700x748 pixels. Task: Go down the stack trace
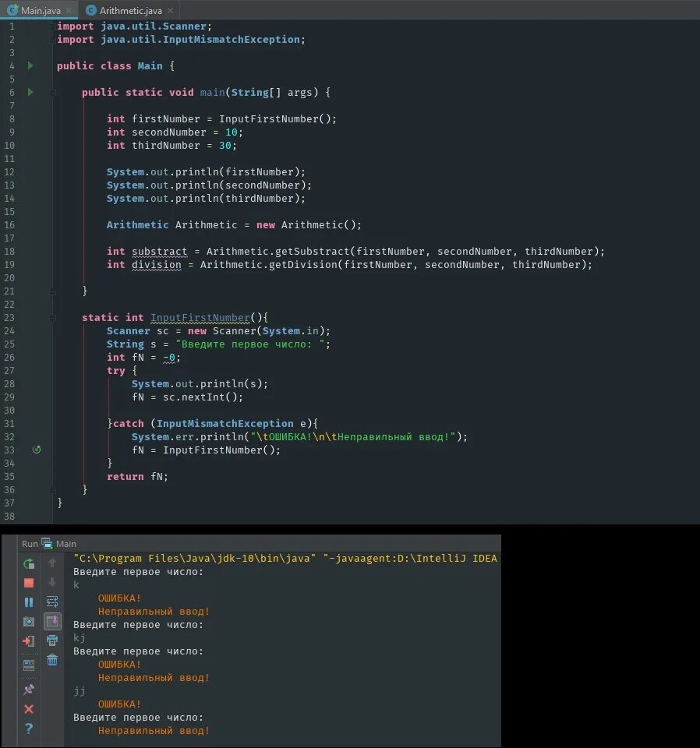[x=52, y=582]
